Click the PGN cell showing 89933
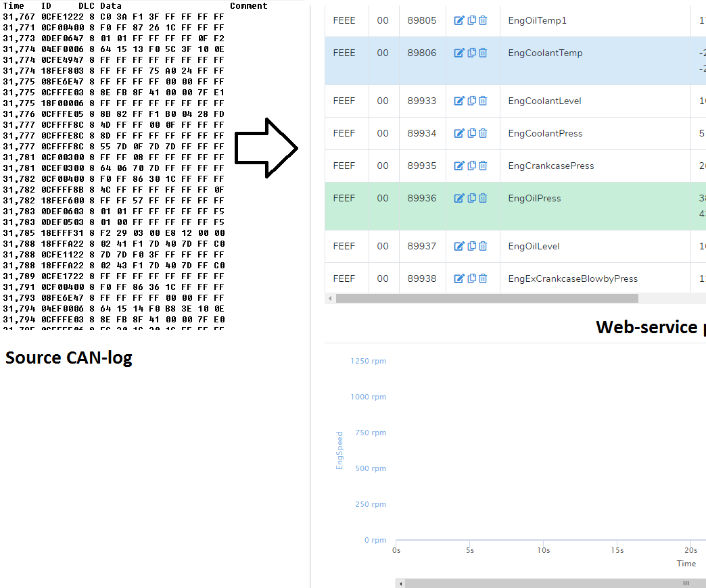The width and height of the screenshot is (706, 588). tap(422, 101)
